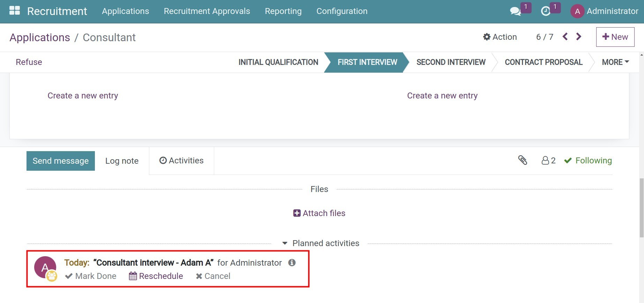Open the Action gear menu
Image resolution: width=644 pixels, height=303 pixels.
pos(500,37)
